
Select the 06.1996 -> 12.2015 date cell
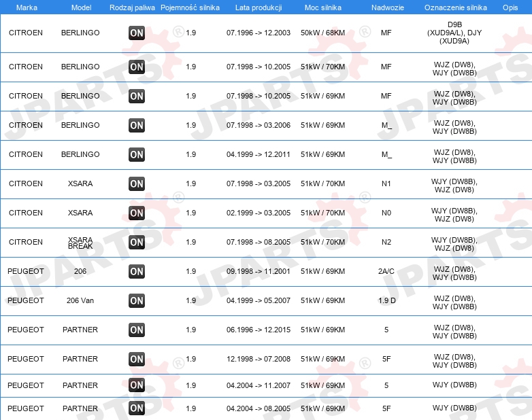click(259, 330)
